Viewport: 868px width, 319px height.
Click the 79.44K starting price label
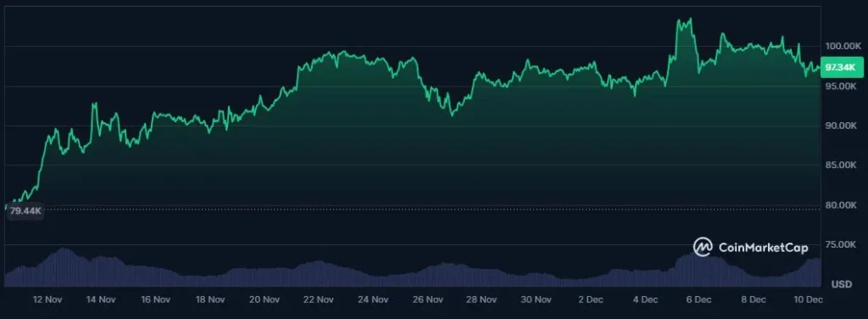[25, 211]
